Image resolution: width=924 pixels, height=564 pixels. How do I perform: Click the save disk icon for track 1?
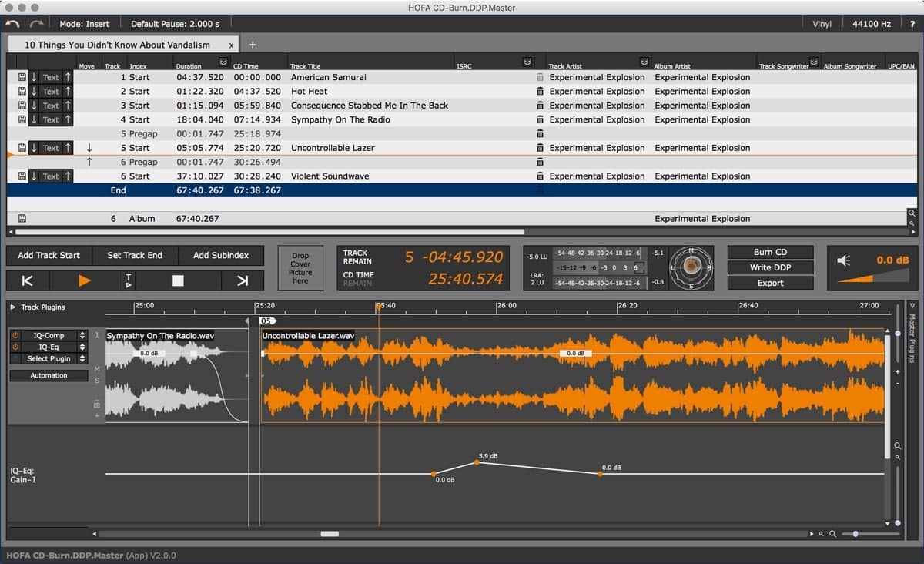22,76
